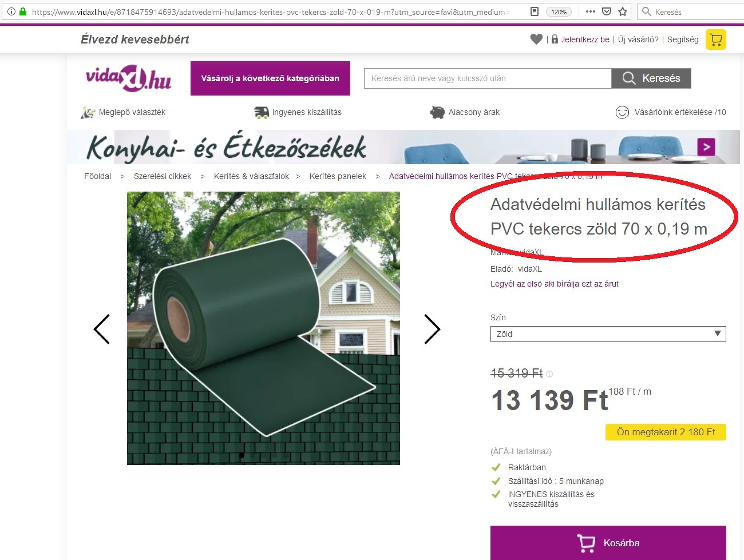Go to Szerelési cikkek breadcrumb
The height and width of the screenshot is (560, 744).
click(163, 176)
